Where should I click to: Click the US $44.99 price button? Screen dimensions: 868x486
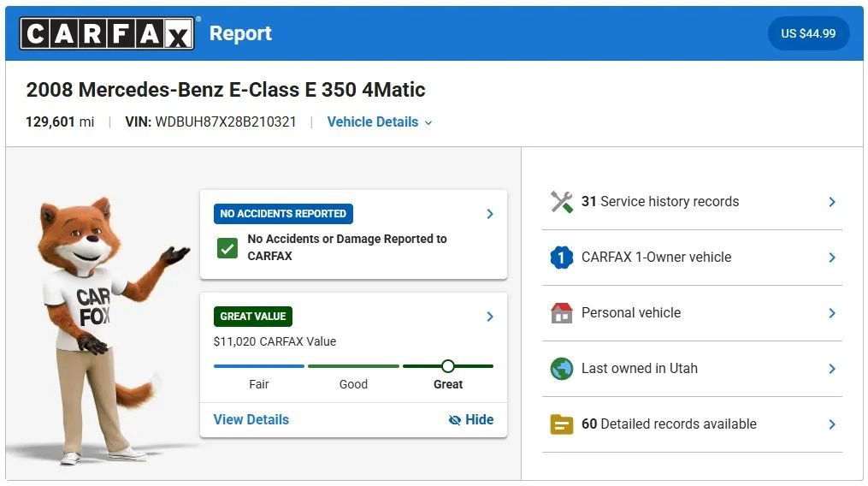point(808,34)
